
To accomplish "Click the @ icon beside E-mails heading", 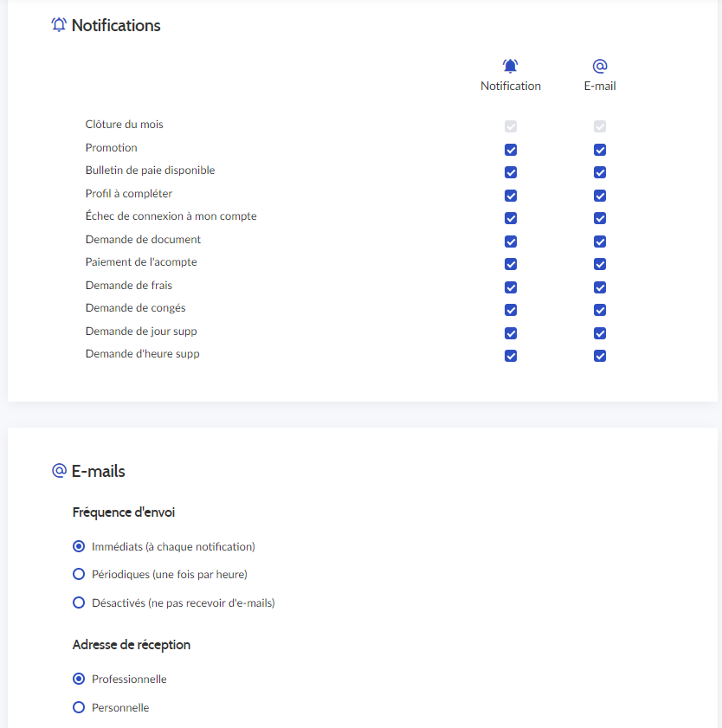I will pyautogui.click(x=59, y=470).
